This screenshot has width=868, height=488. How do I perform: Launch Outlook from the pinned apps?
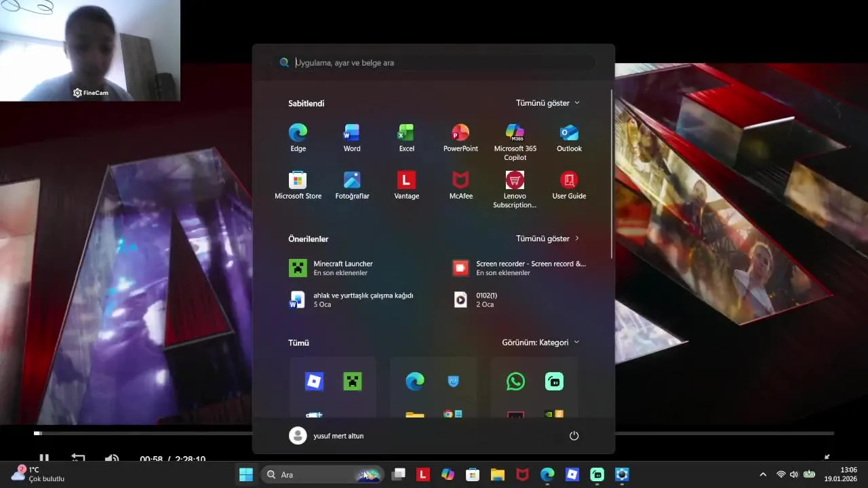[569, 138]
